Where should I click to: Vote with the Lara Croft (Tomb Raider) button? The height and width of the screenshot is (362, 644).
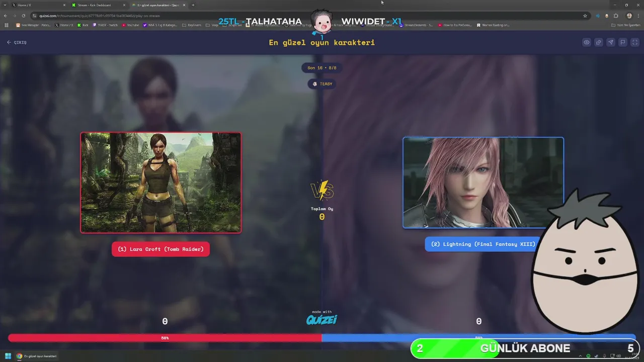coord(160,249)
